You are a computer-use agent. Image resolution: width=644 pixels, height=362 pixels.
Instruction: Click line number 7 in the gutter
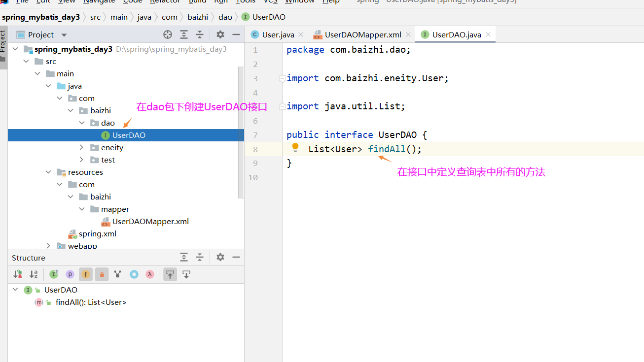click(x=255, y=135)
